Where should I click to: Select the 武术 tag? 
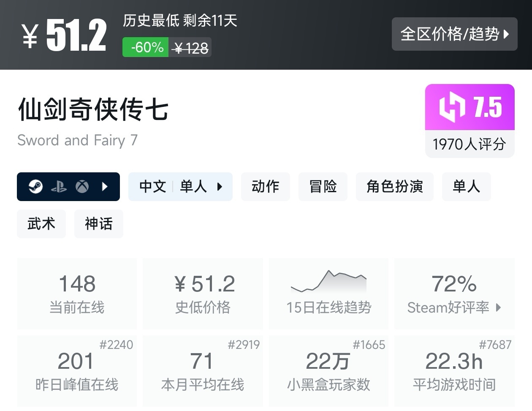[41, 224]
